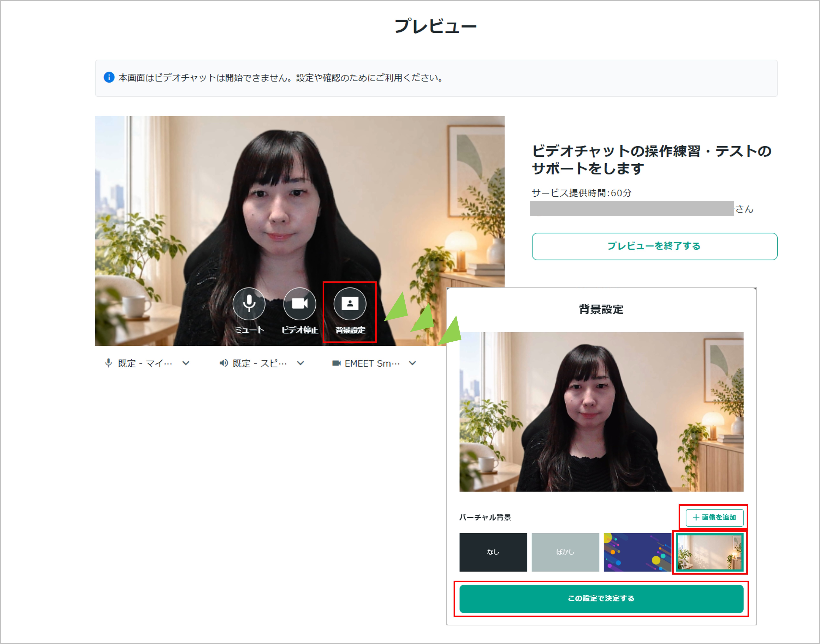Click the サービス提供時間:60分 text

coord(581,193)
